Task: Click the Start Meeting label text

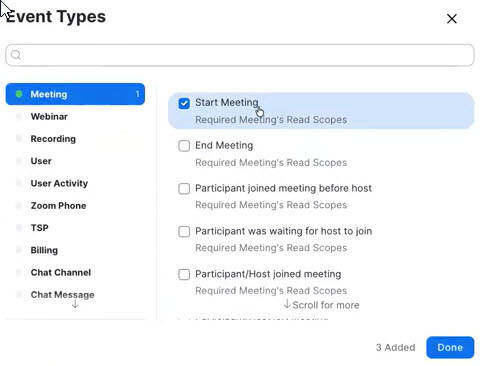Action: (227, 102)
